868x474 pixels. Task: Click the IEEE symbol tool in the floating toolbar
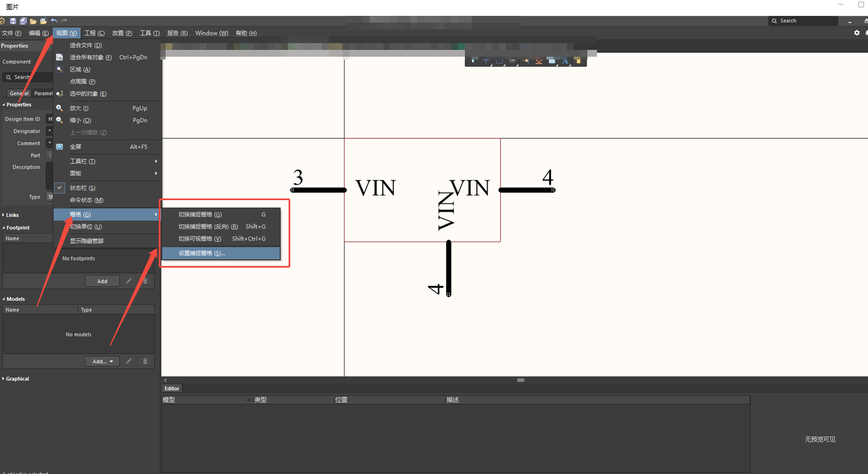[539, 61]
